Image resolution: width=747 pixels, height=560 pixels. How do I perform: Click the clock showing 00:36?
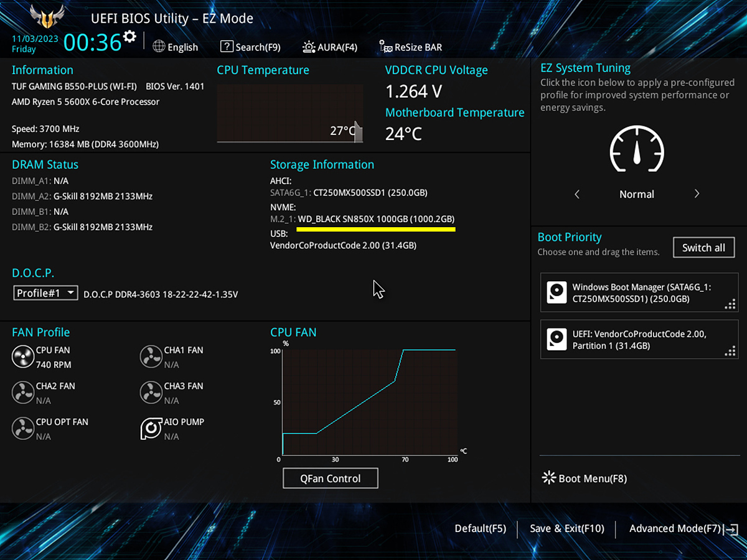pos(93,42)
